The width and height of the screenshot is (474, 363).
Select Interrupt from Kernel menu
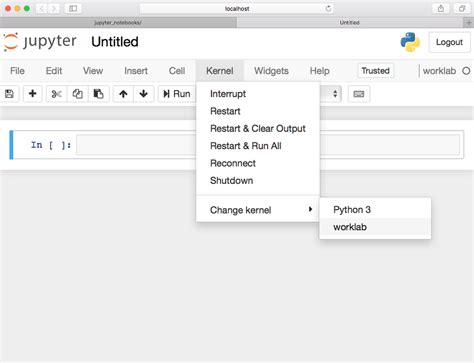pyautogui.click(x=258, y=94)
